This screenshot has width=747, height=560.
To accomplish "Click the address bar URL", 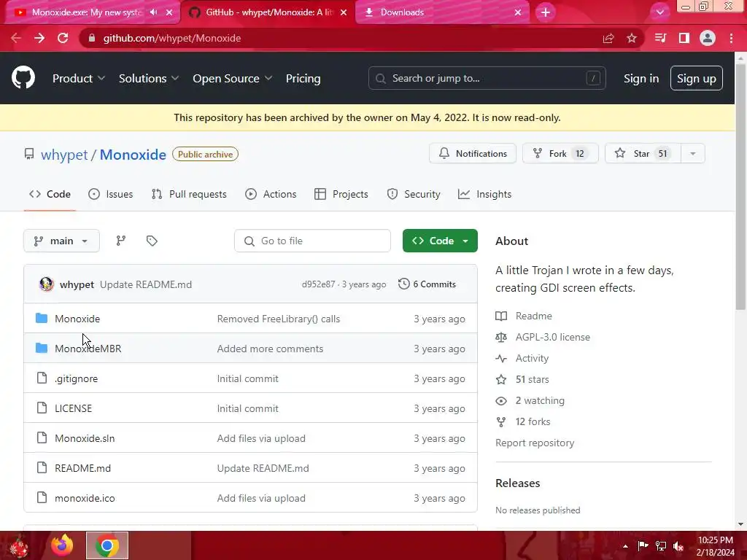I will [x=172, y=38].
